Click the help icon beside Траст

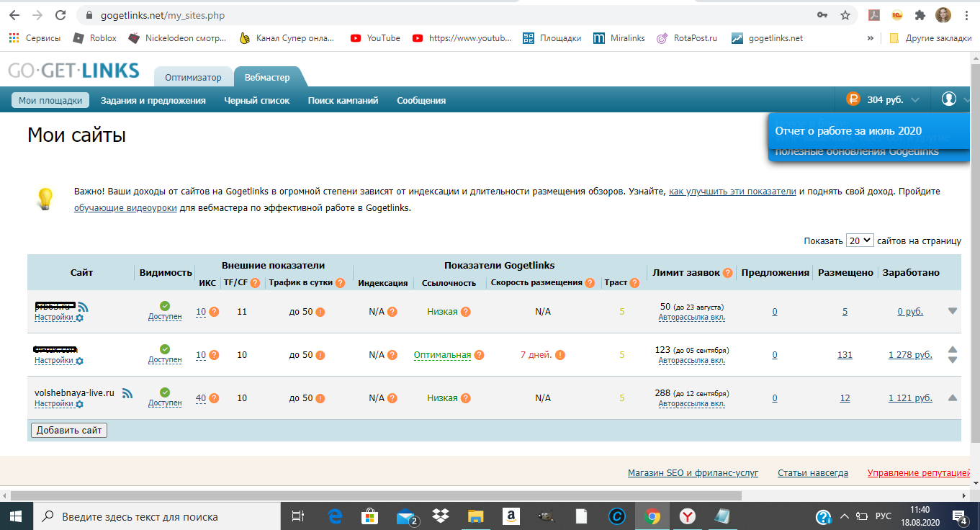coord(634,283)
